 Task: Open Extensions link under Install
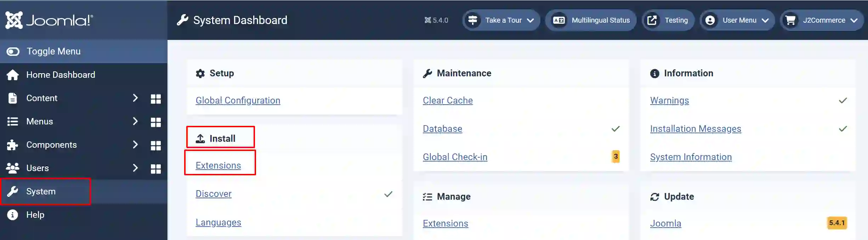(218, 165)
